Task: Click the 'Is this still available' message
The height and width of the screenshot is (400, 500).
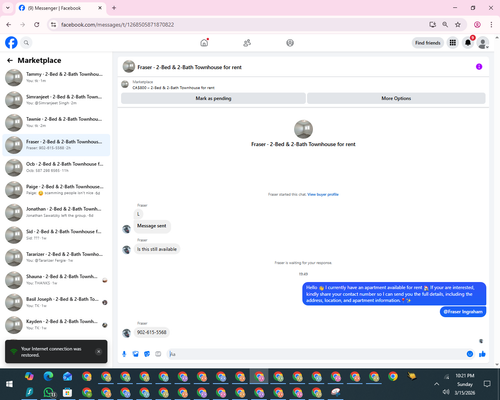Action: [x=157, y=249]
